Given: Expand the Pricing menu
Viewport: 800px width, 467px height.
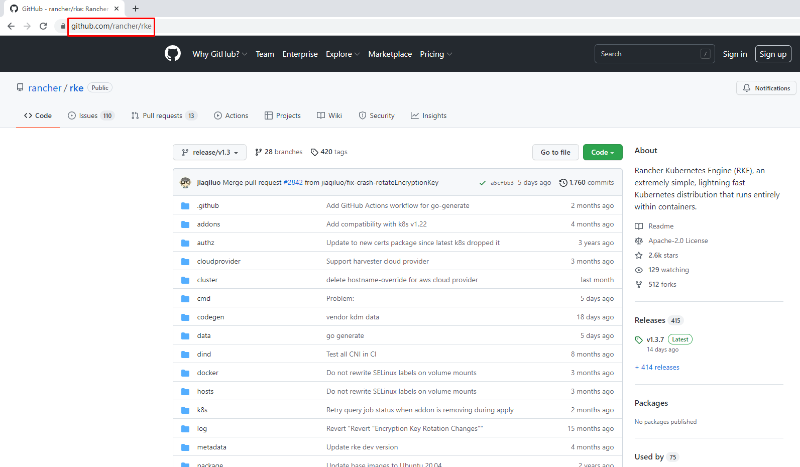Looking at the screenshot, I should pos(436,54).
